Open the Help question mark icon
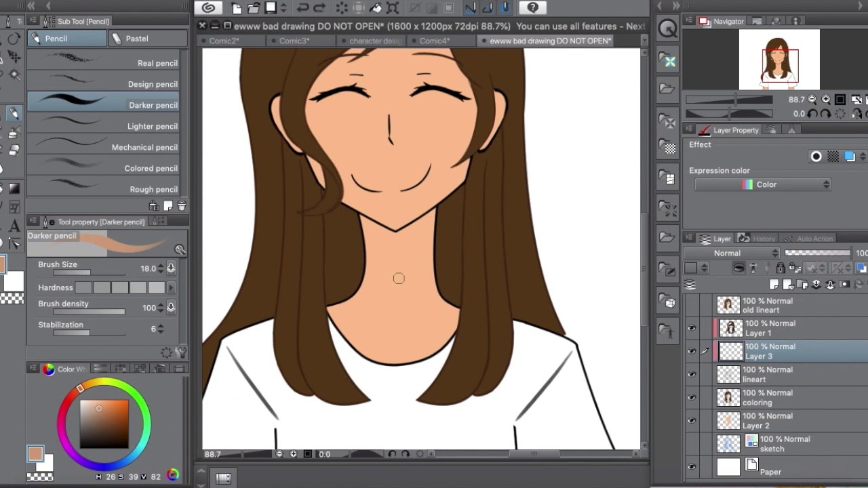868x488 pixels. (533, 8)
